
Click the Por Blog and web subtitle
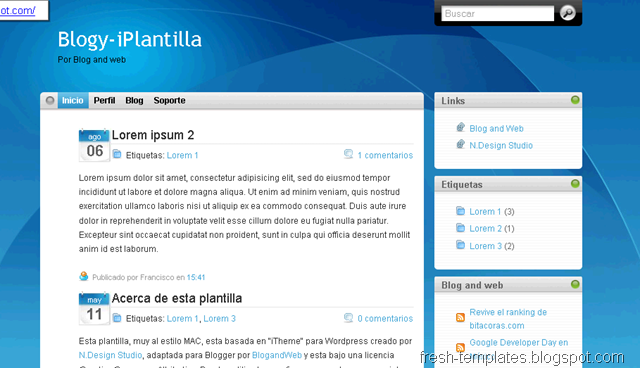click(x=92, y=60)
